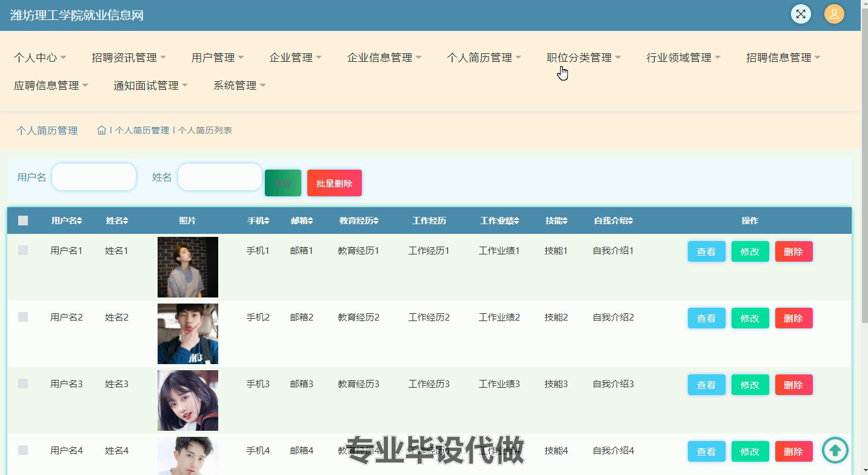The width and height of the screenshot is (868, 475).
Task: Sort by 姓名 column arrows
Action: click(x=125, y=221)
